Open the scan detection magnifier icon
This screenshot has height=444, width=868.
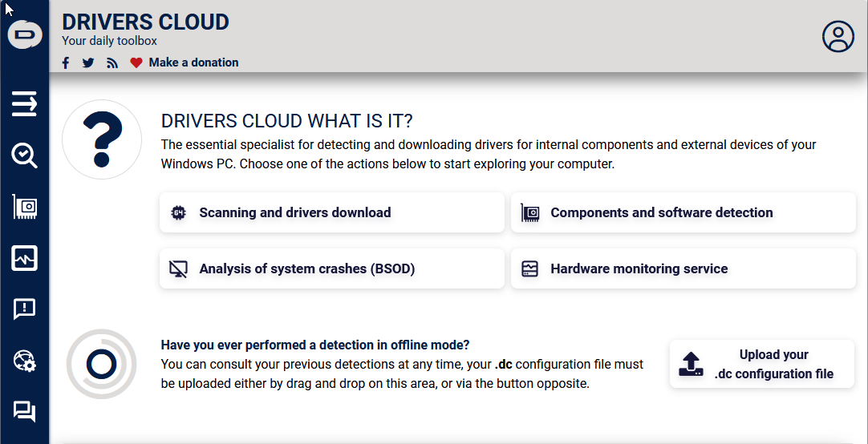click(24, 155)
